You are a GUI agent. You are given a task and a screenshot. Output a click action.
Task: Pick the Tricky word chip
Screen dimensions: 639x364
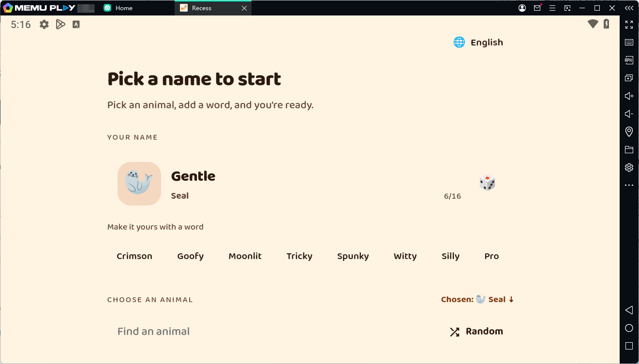coord(299,256)
